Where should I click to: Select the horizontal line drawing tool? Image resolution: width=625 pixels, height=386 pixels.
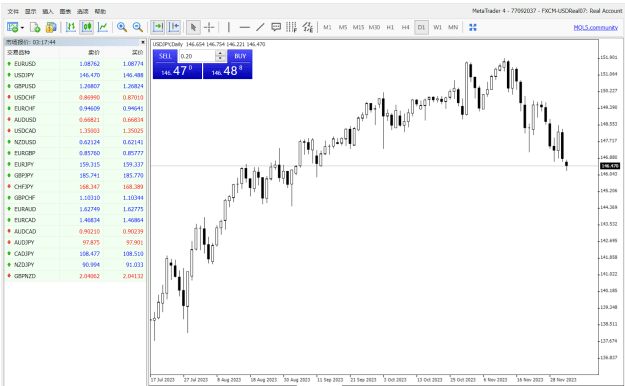click(x=244, y=27)
